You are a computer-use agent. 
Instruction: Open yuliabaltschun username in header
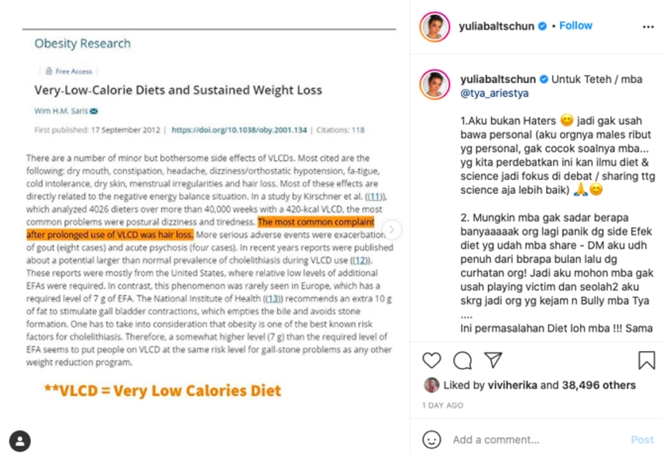[x=496, y=26]
